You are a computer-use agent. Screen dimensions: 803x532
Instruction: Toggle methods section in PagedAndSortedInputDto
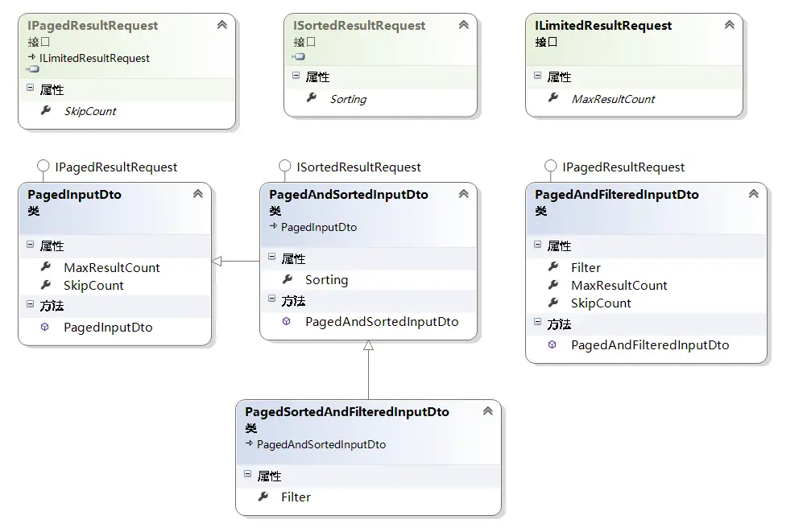click(271, 300)
